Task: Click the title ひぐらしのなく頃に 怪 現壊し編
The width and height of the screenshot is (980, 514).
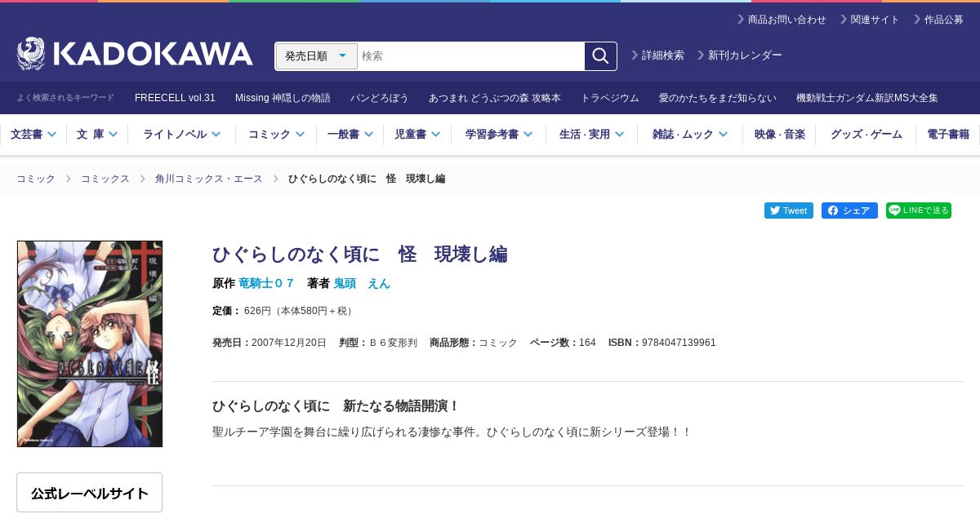Action: pyautogui.click(x=360, y=254)
